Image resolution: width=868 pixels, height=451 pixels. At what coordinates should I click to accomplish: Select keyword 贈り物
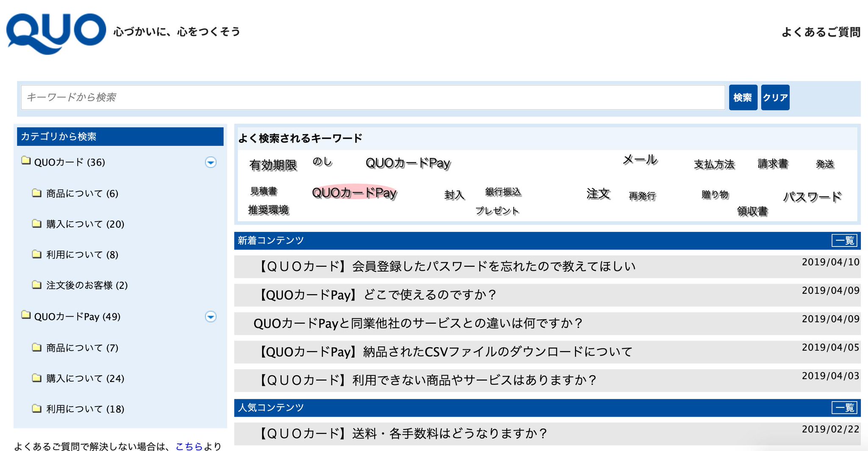[x=715, y=194]
